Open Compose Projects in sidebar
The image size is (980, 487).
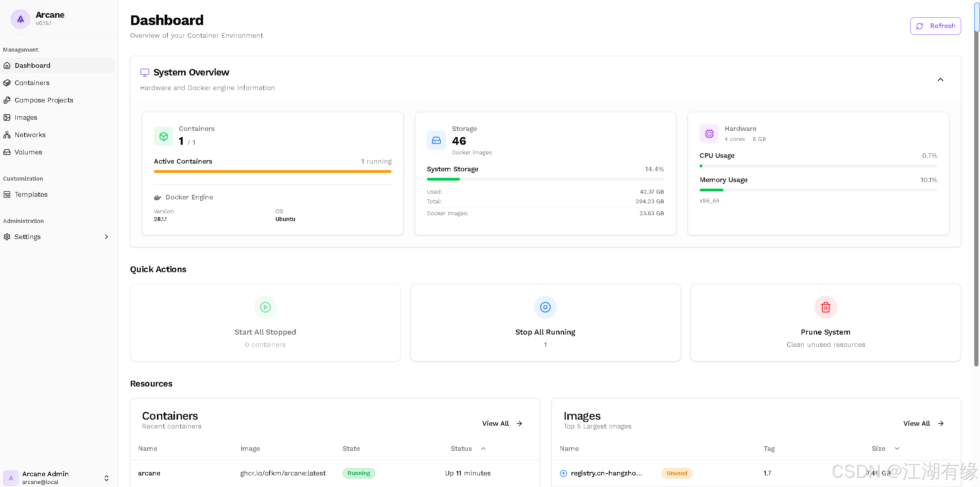[x=44, y=100]
